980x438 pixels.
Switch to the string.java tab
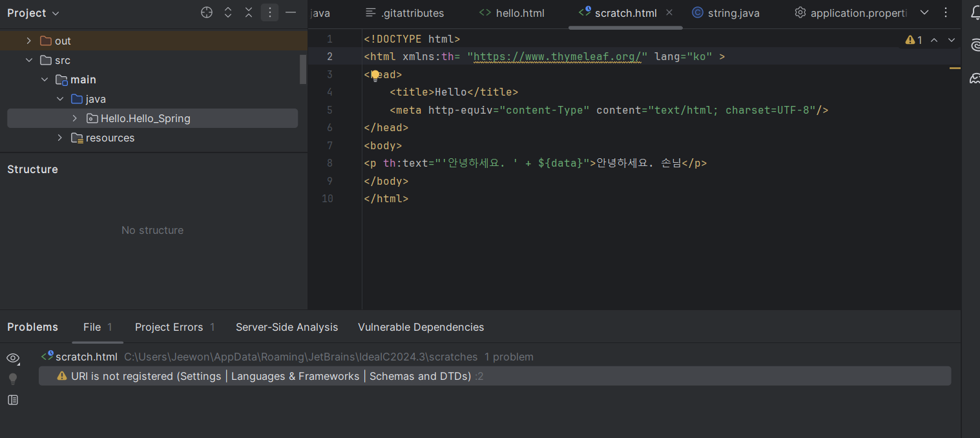pos(725,13)
